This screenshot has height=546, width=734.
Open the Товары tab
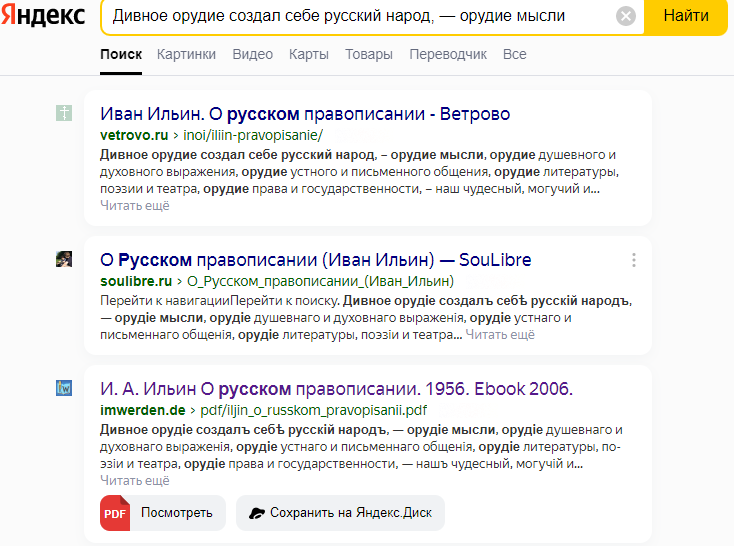pyautogui.click(x=369, y=54)
